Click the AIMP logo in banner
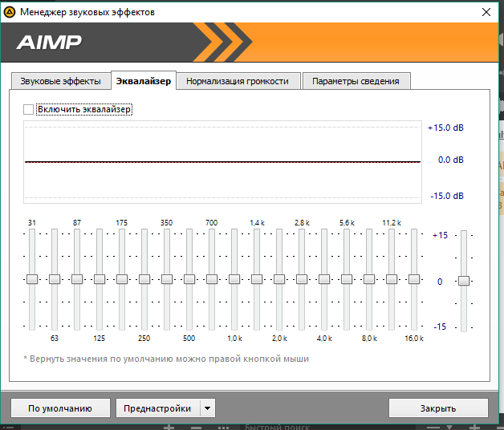This screenshot has height=430, width=504. click(49, 43)
